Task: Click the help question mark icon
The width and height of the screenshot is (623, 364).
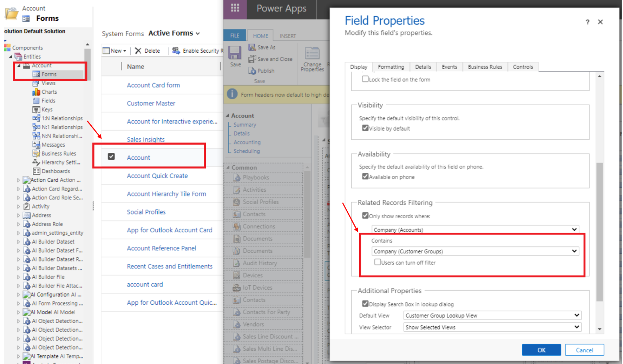Action: pyautogui.click(x=587, y=22)
